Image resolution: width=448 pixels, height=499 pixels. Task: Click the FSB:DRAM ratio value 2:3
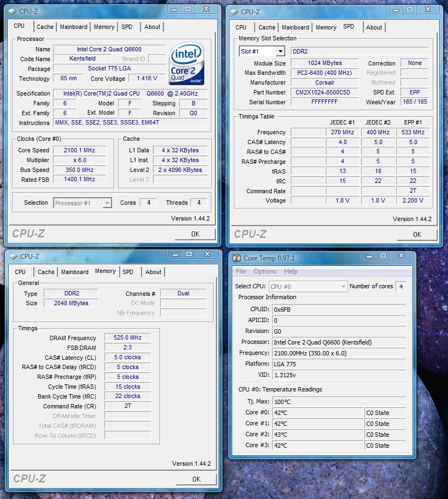point(128,348)
